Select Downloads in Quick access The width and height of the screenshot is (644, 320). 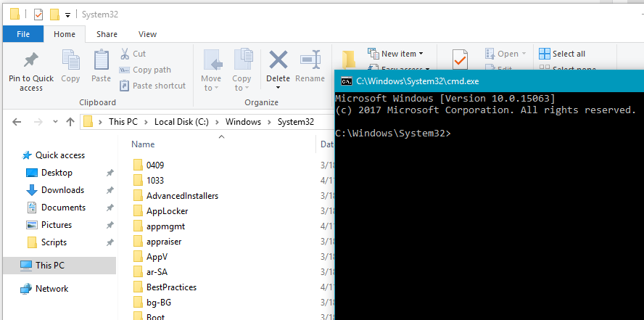pyautogui.click(x=62, y=190)
